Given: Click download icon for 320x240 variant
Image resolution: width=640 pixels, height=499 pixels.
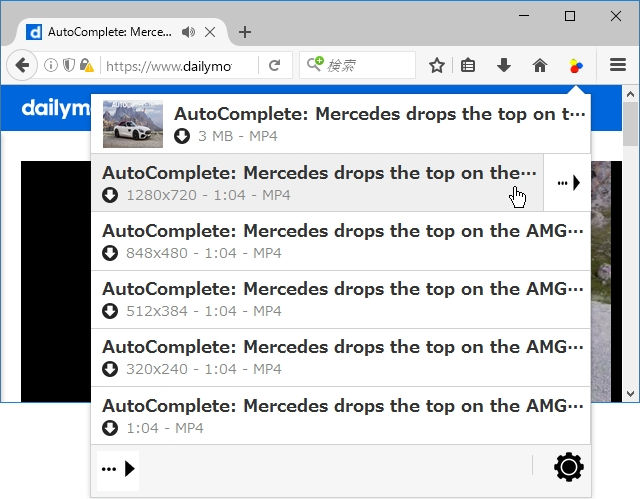Looking at the screenshot, I should click(x=110, y=369).
